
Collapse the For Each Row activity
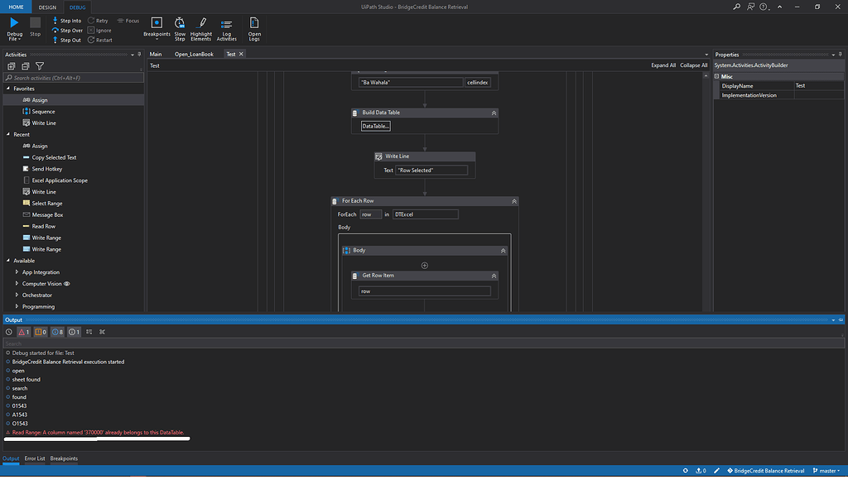514,200
